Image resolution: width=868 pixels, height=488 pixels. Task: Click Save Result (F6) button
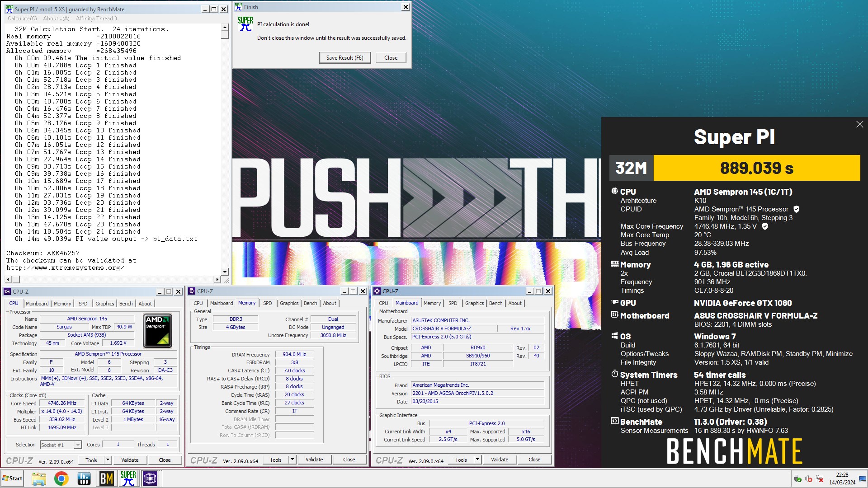point(345,58)
